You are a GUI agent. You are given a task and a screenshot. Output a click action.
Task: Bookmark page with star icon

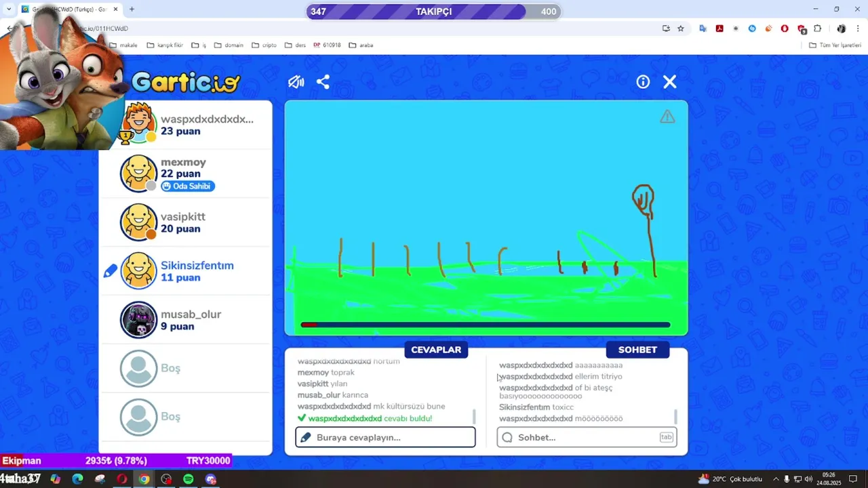tap(681, 28)
